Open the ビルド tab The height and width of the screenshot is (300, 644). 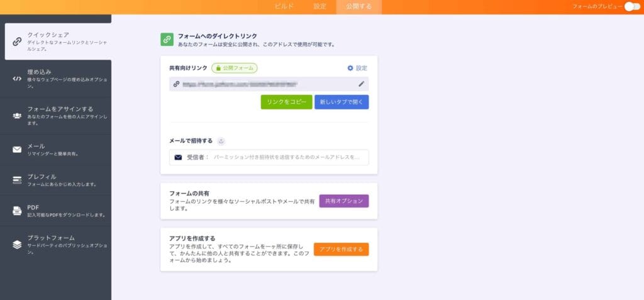point(284,6)
